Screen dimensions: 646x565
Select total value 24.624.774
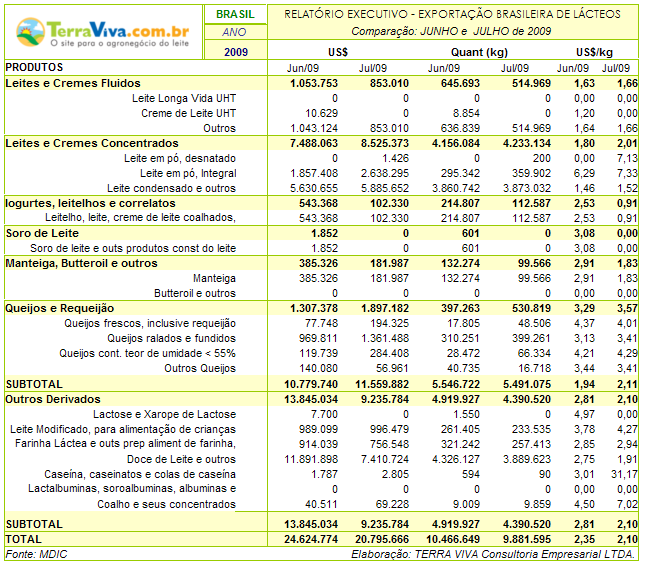coord(311,539)
